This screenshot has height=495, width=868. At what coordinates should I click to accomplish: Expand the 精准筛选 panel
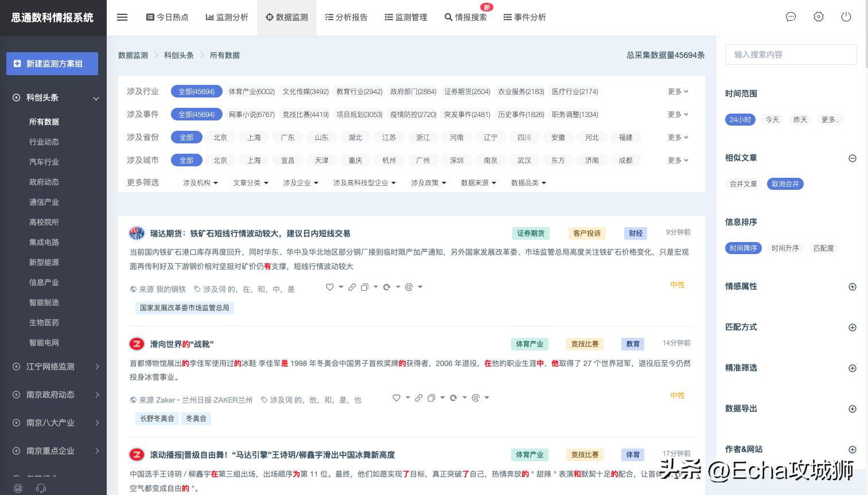tap(853, 368)
